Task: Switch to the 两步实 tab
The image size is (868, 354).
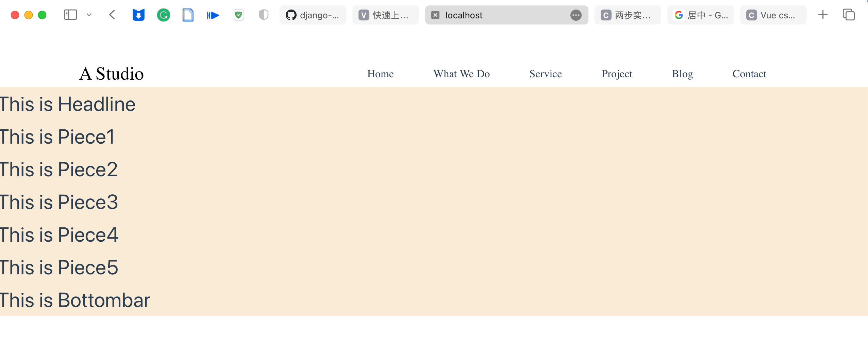Action: (x=628, y=15)
